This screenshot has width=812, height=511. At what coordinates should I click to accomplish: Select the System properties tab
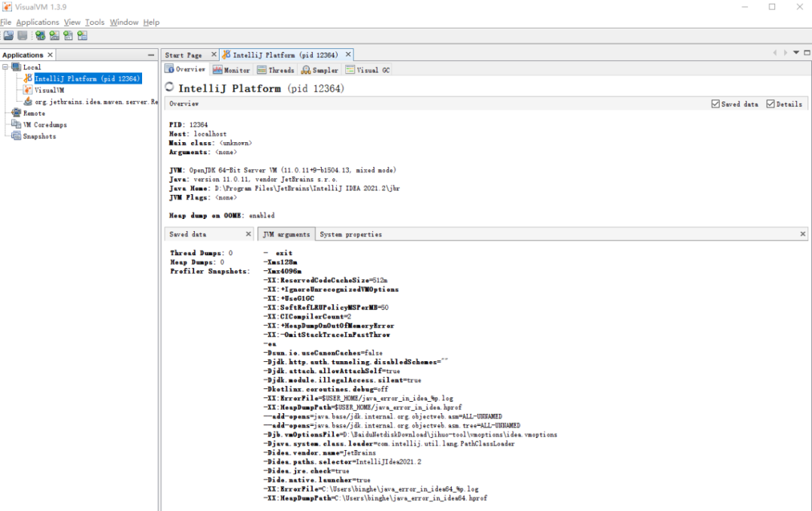click(350, 234)
